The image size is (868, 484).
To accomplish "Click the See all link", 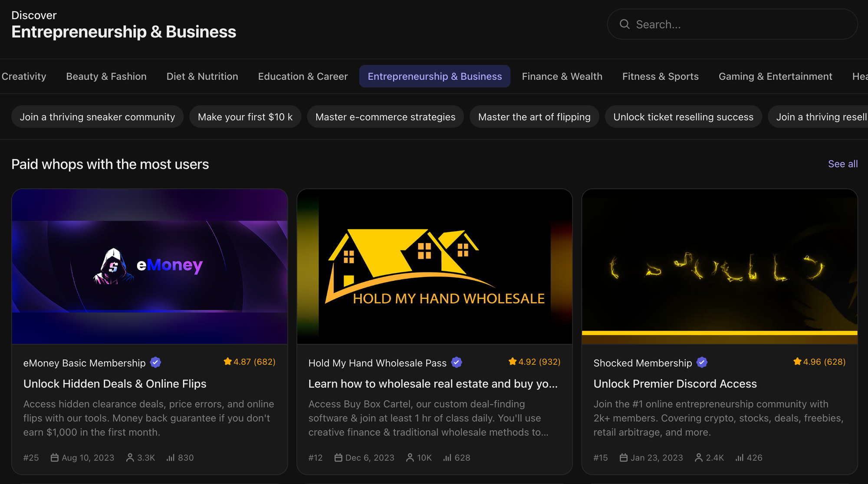I will (x=842, y=164).
